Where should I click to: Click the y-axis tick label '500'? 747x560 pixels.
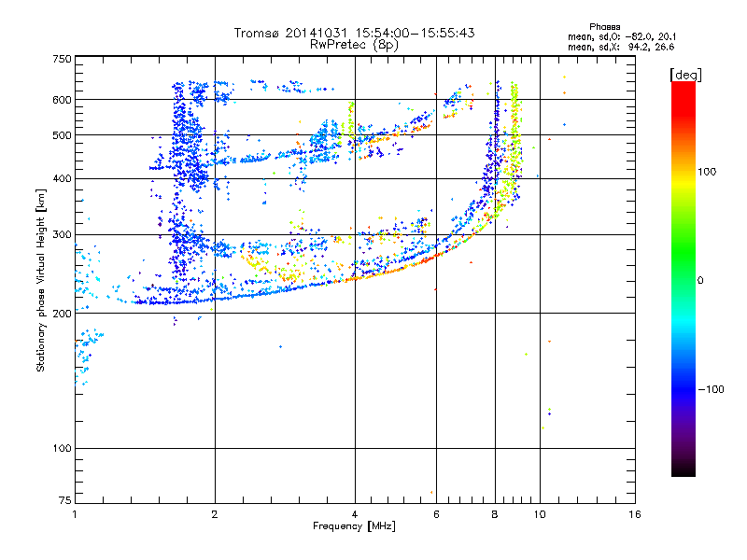(x=62, y=135)
